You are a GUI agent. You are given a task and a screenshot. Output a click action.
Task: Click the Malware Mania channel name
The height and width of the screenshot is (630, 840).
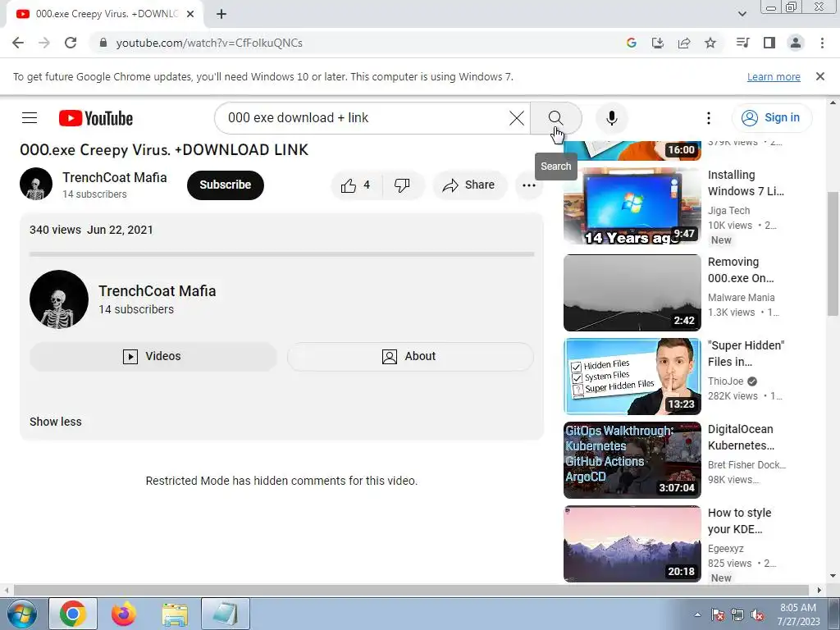coord(741,297)
